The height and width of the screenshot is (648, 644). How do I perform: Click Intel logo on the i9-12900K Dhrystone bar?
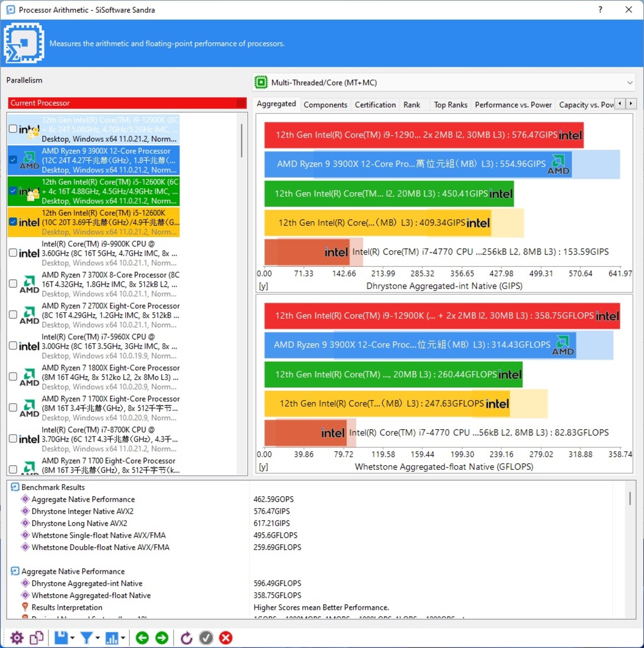(x=570, y=135)
